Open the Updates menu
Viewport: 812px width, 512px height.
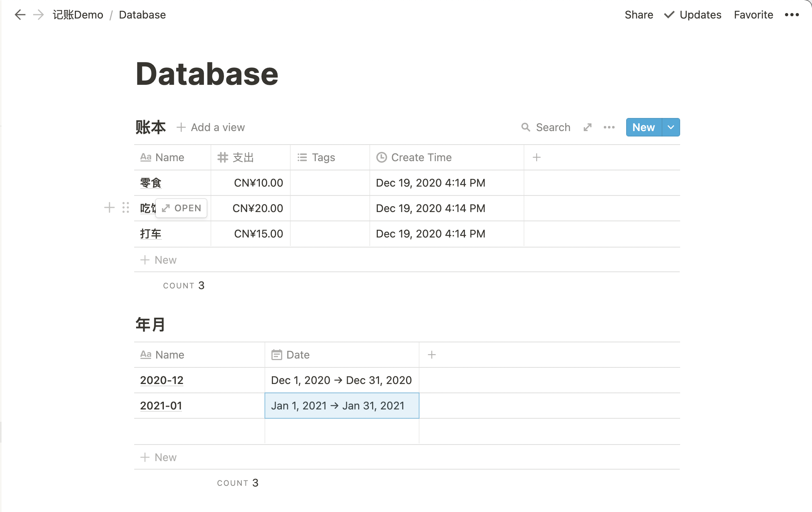[x=692, y=15]
